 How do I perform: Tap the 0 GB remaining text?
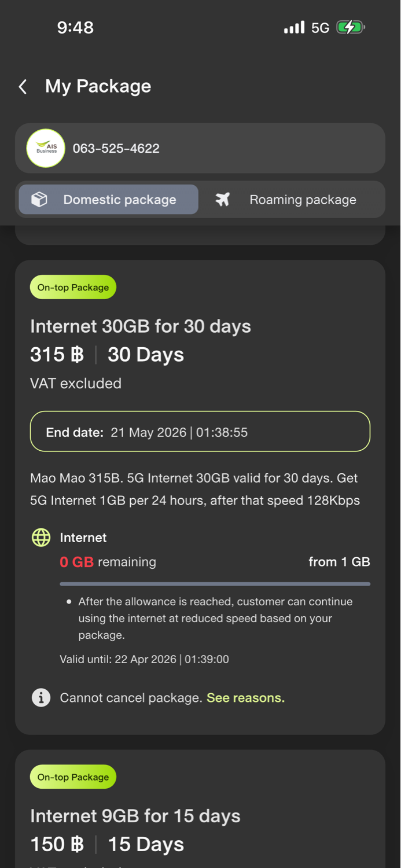coord(108,562)
